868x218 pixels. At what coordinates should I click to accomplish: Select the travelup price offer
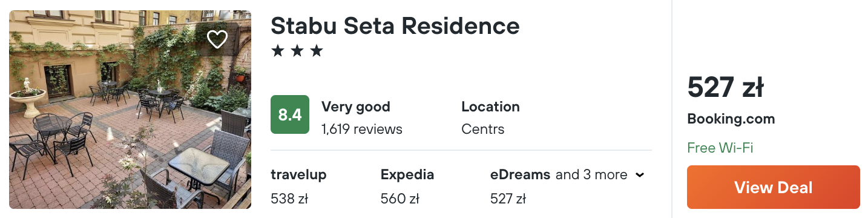298,186
